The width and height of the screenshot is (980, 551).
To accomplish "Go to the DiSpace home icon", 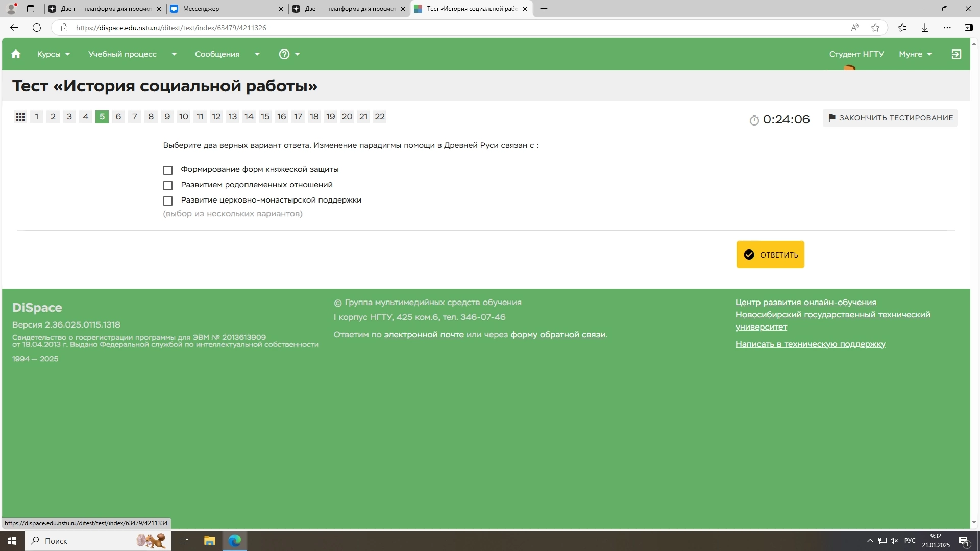I will point(16,54).
